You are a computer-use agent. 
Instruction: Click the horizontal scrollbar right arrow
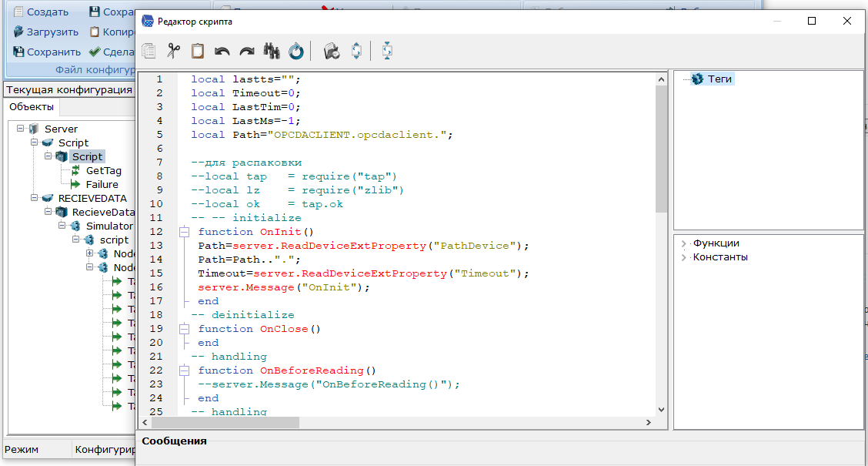tap(649, 422)
